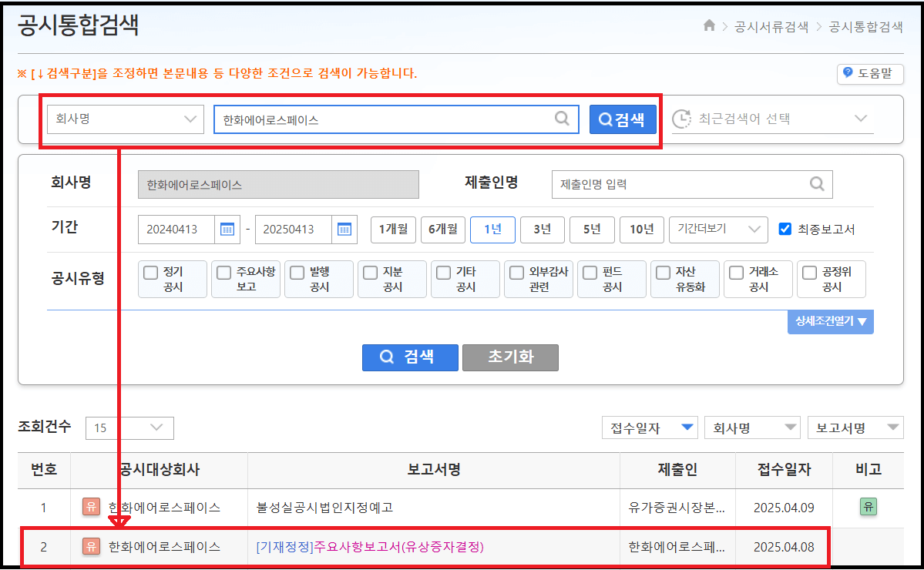Viewport: 924px width, 570px height.
Task: Click receipt date 2025.04.08
Action: coord(784,547)
